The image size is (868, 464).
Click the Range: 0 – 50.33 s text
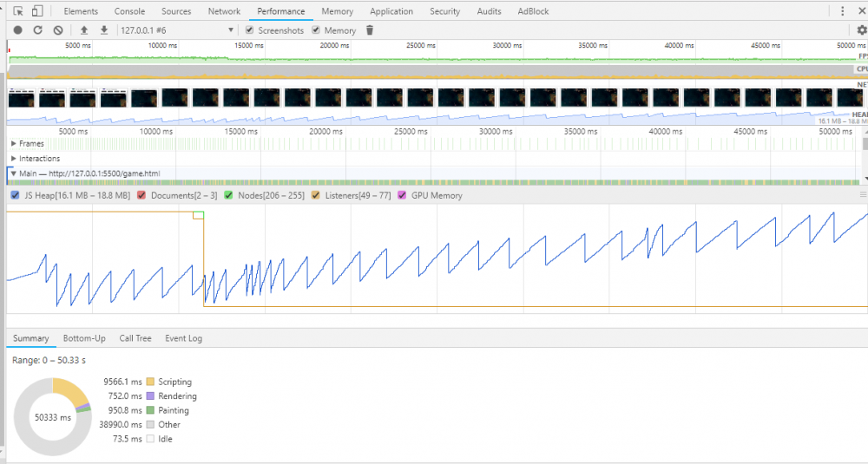click(49, 360)
